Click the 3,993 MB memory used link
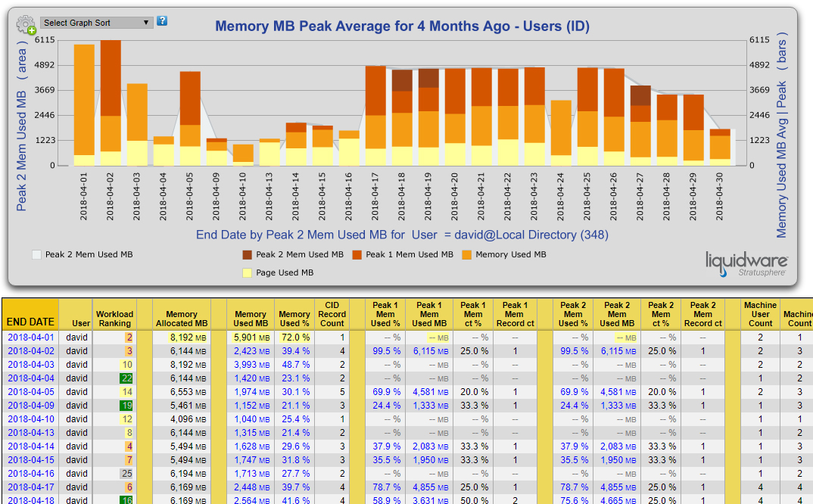 pyautogui.click(x=251, y=365)
